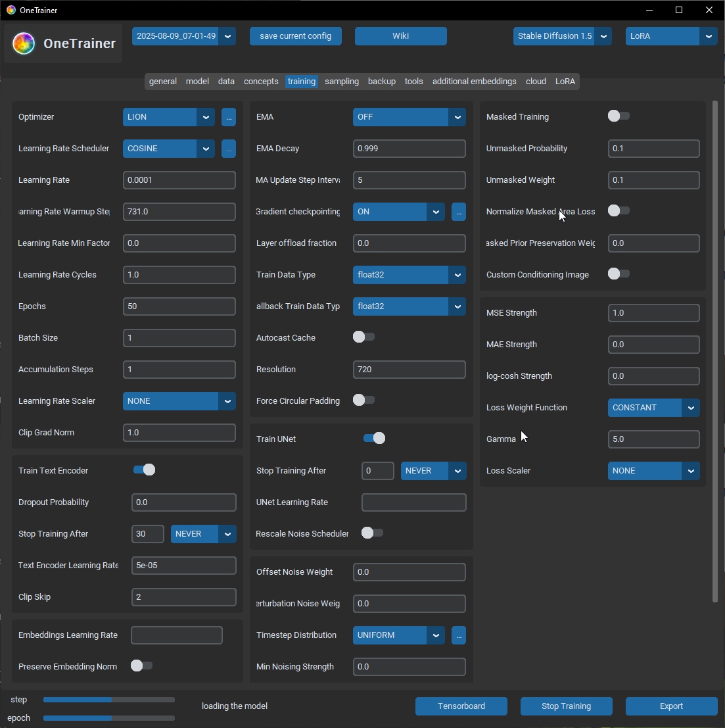The image size is (725, 728).
Task: Switch to the LoRA tab
Action: point(565,82)
